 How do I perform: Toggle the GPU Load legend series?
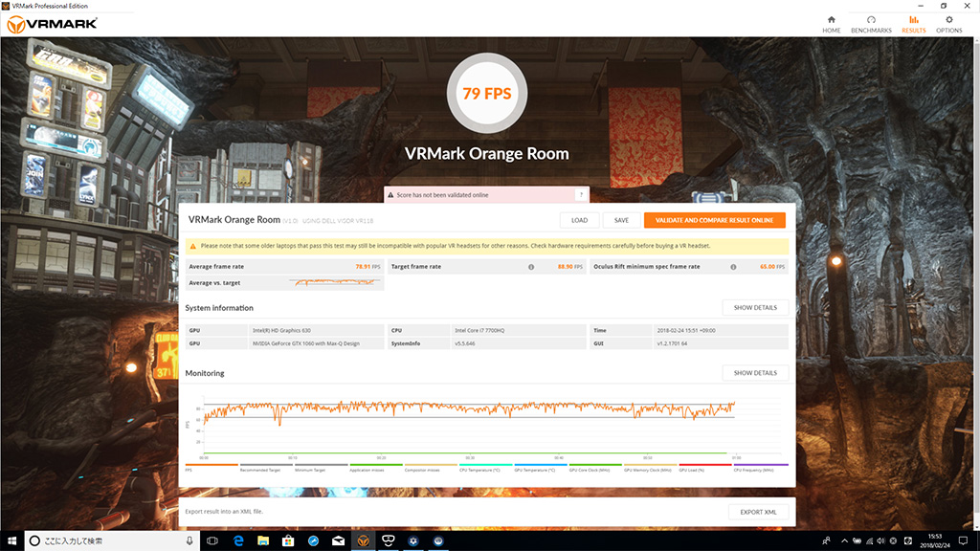click(705, 467)
